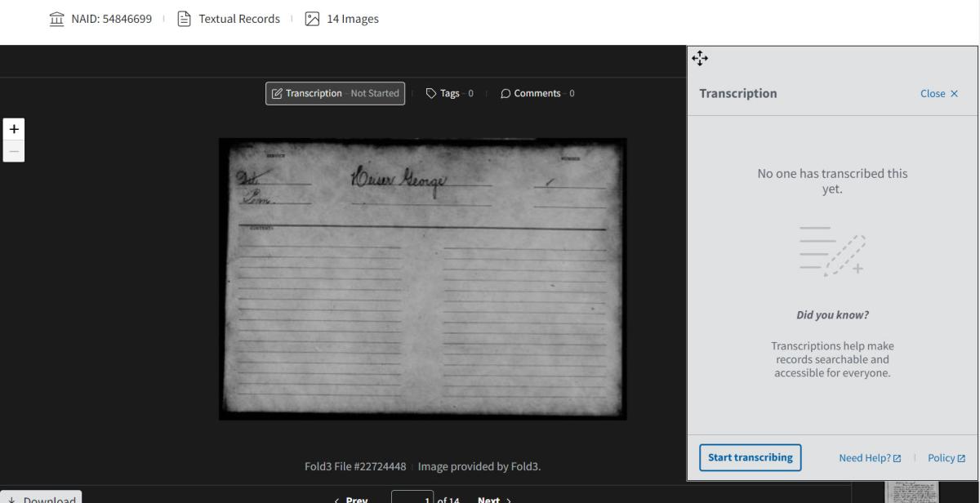The image size is (980, 503).
Task: Open the Transcription tab
Action: [335, 93]
